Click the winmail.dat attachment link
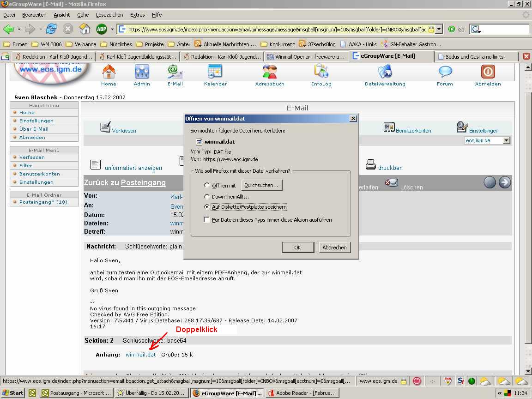 click(x=140, y=355)
